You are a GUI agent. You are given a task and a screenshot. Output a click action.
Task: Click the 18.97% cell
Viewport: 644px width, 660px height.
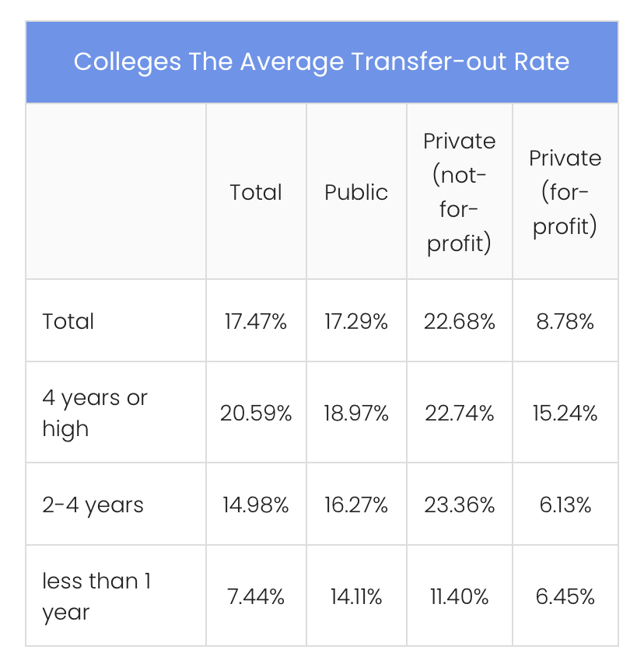(356, 413)
